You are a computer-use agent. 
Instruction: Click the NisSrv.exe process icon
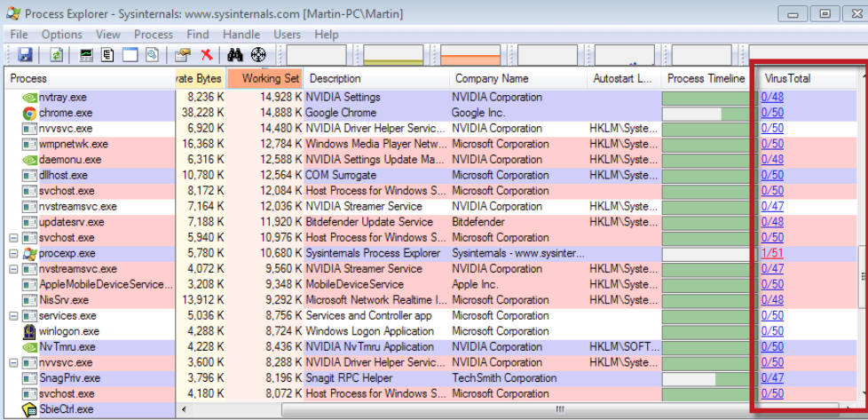(29, 300)
